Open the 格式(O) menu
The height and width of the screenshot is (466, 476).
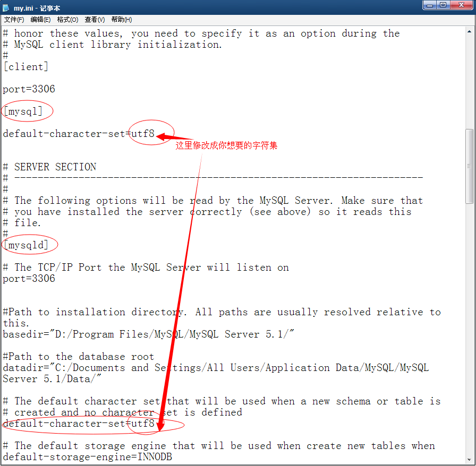pyautogui.click(x=67, y=20)
